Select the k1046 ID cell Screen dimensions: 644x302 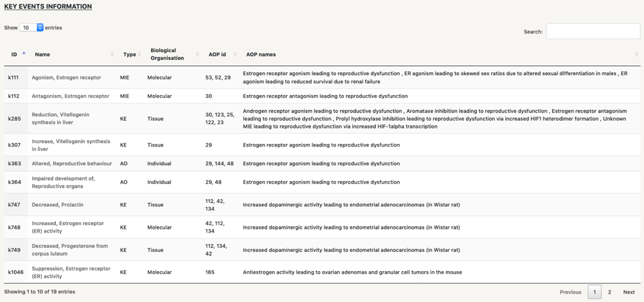(16, 272)
